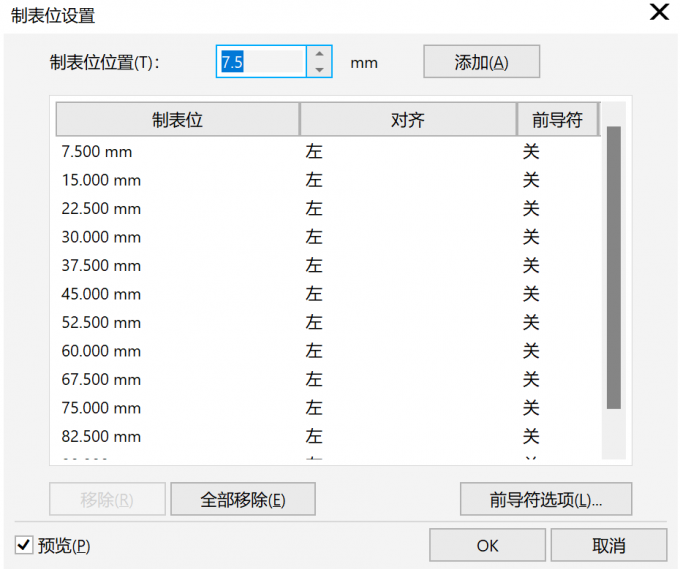Click the tab list vertical scrollbar thumb

(614, 268)
